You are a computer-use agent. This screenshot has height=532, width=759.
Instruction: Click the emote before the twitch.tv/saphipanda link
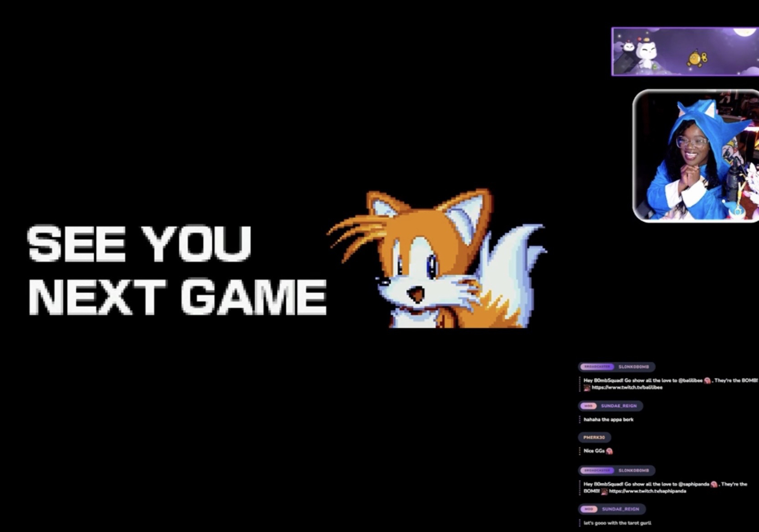(x=604, y=492)
